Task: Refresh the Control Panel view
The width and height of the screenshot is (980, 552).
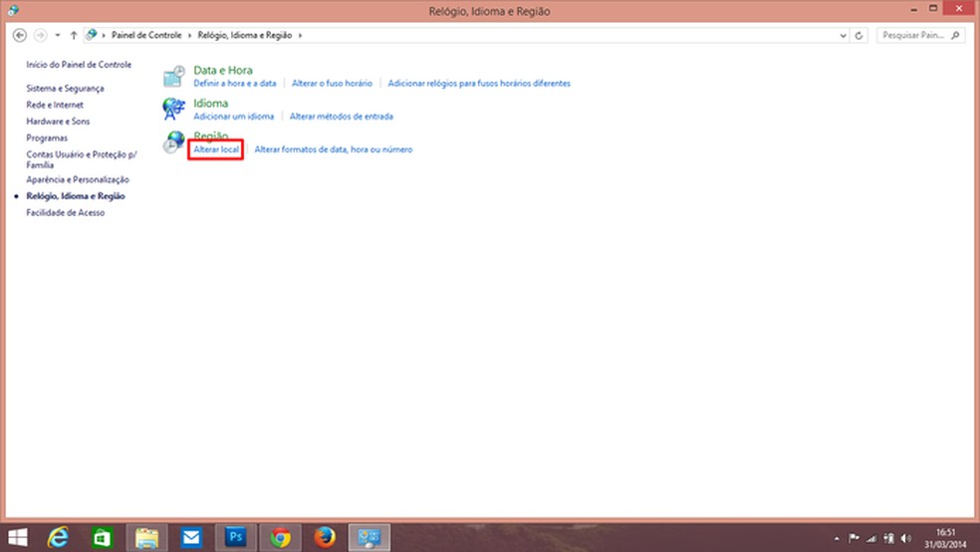Action: point(858,36)
